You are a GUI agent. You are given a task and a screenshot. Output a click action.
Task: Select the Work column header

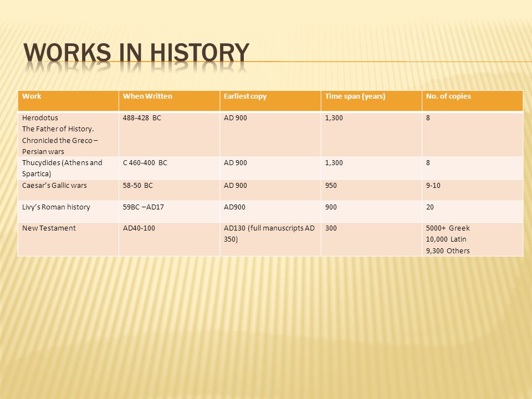pos(68,101)
